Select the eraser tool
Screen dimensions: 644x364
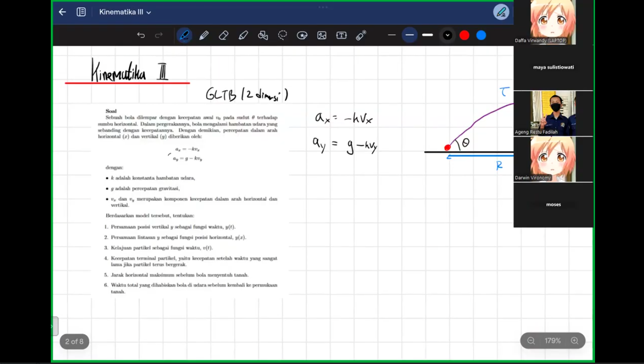[224, 35]
